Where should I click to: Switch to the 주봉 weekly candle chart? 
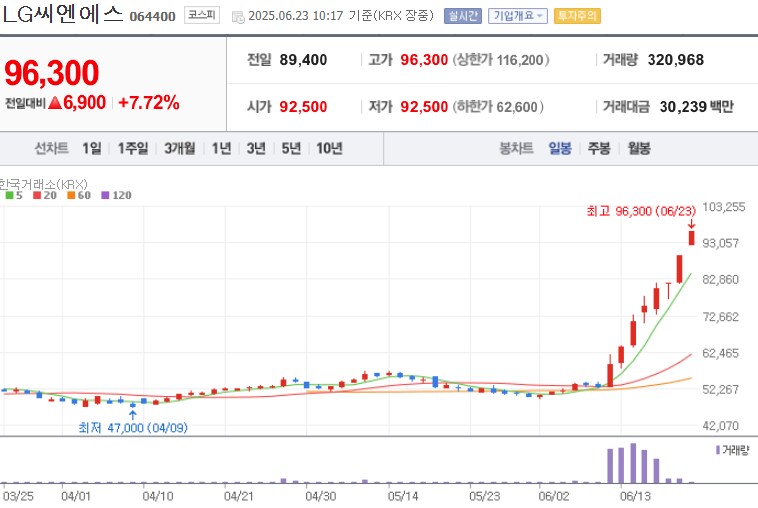(x=599, y=148)
